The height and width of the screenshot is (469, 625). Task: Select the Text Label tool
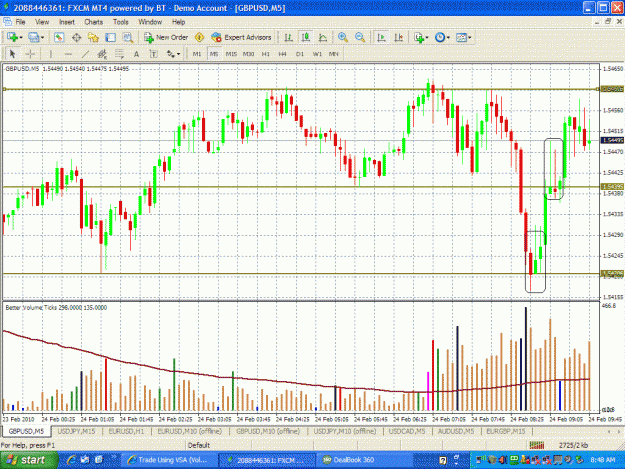153,54
